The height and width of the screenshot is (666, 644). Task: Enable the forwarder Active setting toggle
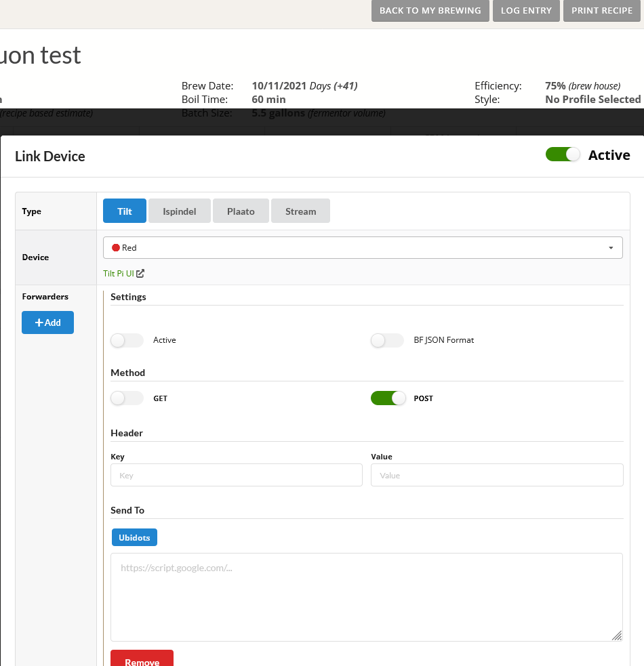pyautogui.click(x=127, y=340)
